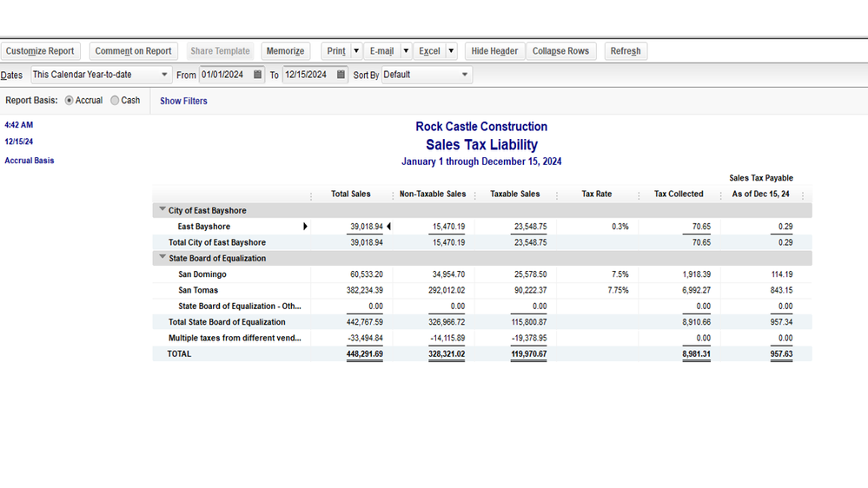Click the Comment on Report button
Screen dimensions: 868x488
tap(133, 51)
